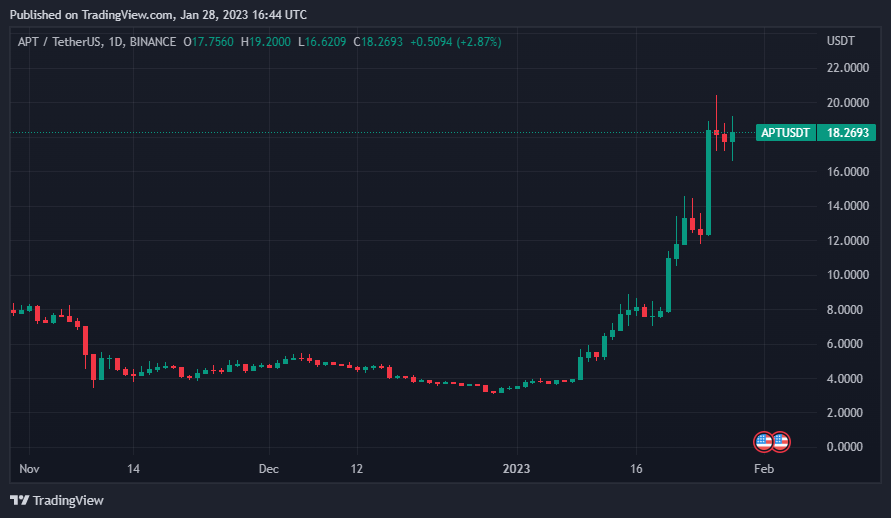Click the 2.0000 price axis label

pos(844,412)
